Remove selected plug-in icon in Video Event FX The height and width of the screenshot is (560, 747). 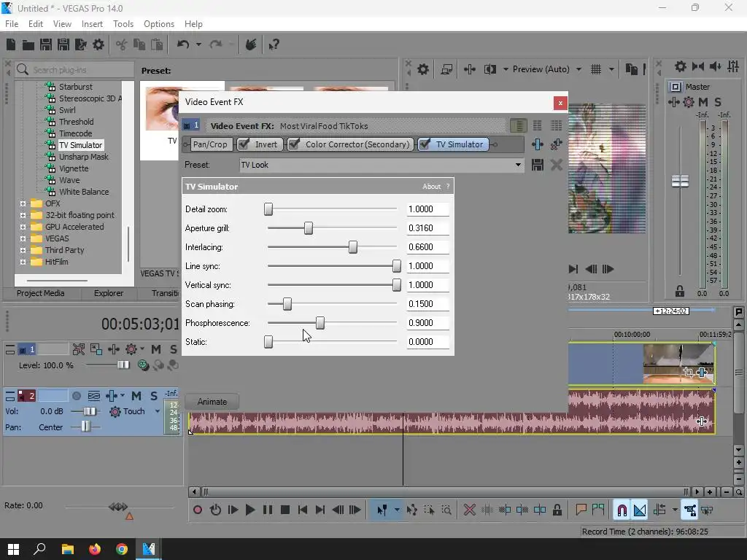(556, 144)
